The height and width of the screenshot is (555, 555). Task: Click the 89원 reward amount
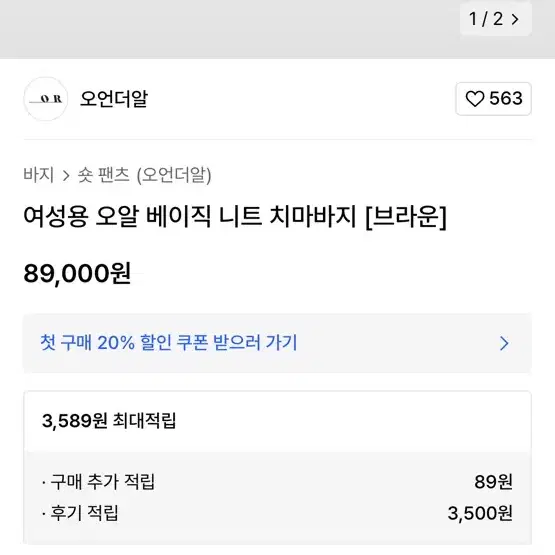point(493,482)
